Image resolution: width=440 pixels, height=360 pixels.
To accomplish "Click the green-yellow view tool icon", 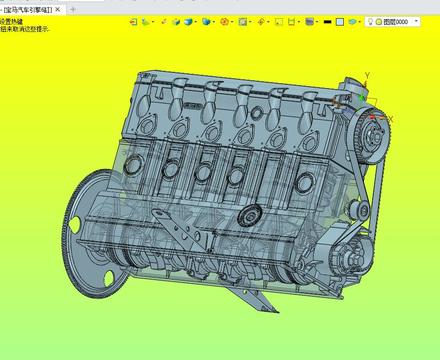I will [x=146, y=22].
